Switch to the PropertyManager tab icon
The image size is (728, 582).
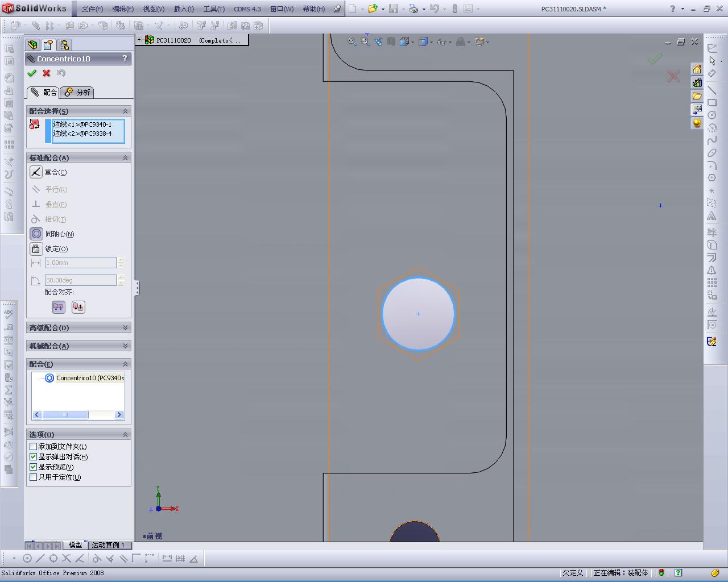pyautogui.click(x=48, y=45)
